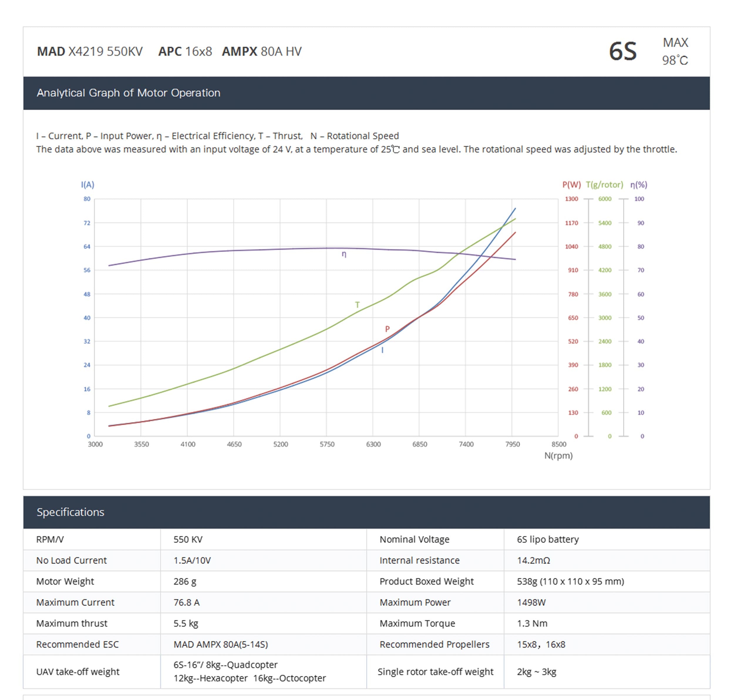The height and width of the screenshot is (700, 734).
Task: Click the 'N(rpm)' x-axis title
Action: point(558,456)
